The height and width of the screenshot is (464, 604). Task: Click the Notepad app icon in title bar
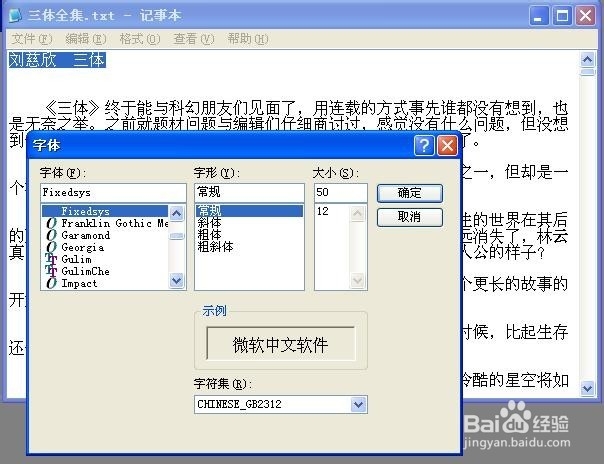tap(15, 15)
